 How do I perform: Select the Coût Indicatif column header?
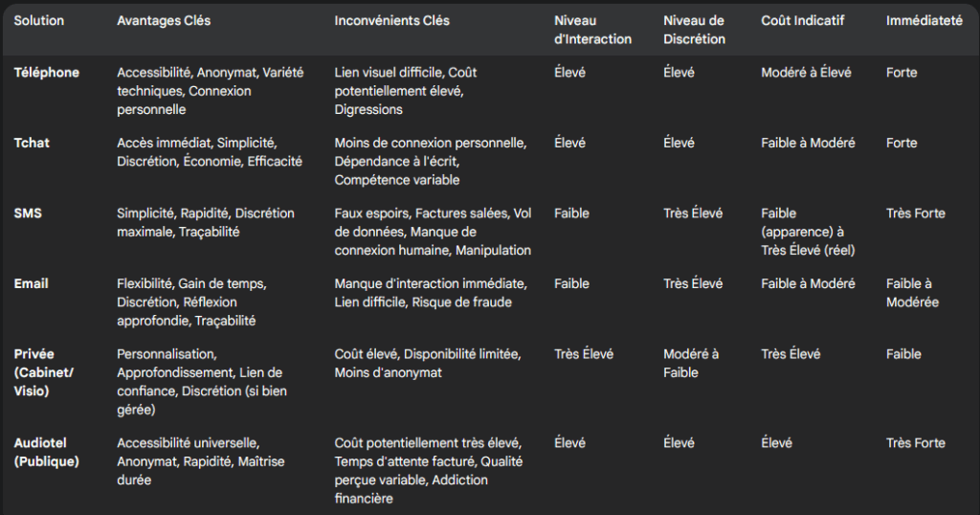point(803,21)
